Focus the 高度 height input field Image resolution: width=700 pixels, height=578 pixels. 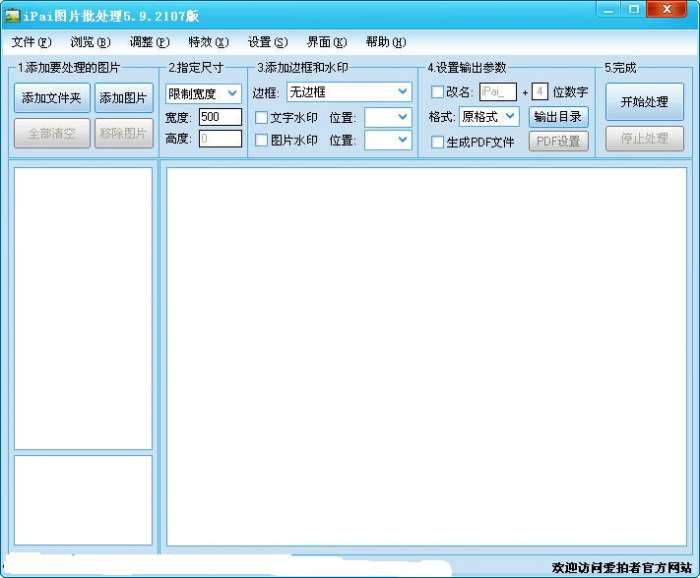220,138
